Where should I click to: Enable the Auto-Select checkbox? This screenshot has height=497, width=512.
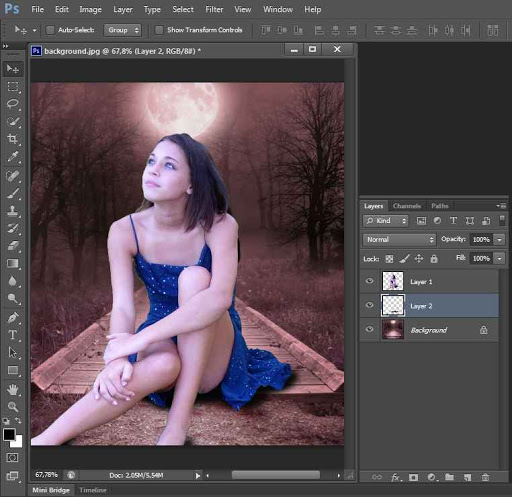point(50,30)
